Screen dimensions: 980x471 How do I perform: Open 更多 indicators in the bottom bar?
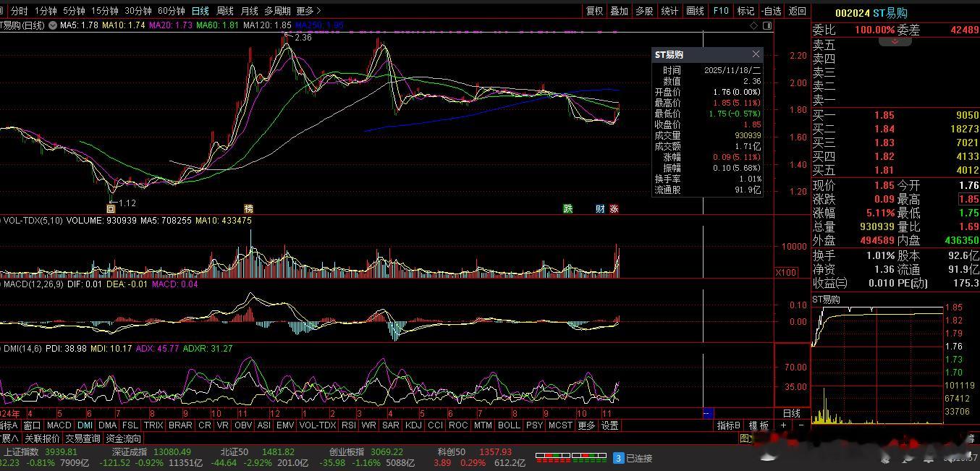point(586,425)
